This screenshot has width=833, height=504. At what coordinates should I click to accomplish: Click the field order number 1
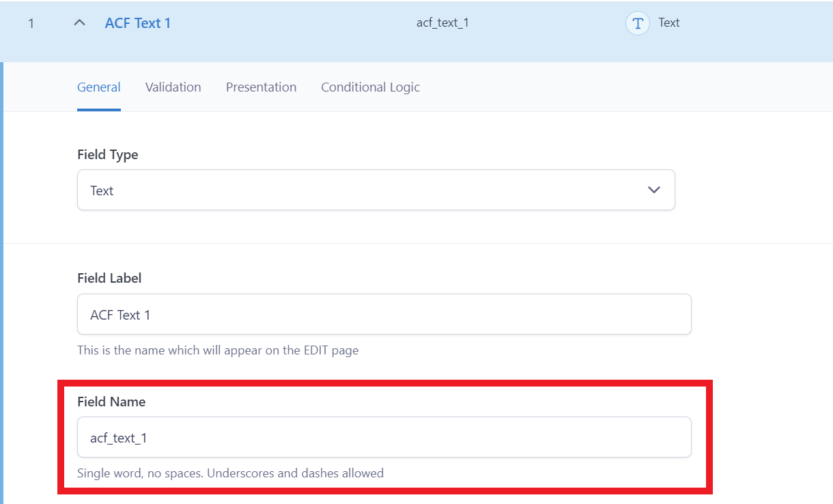(x=31, y=23)
